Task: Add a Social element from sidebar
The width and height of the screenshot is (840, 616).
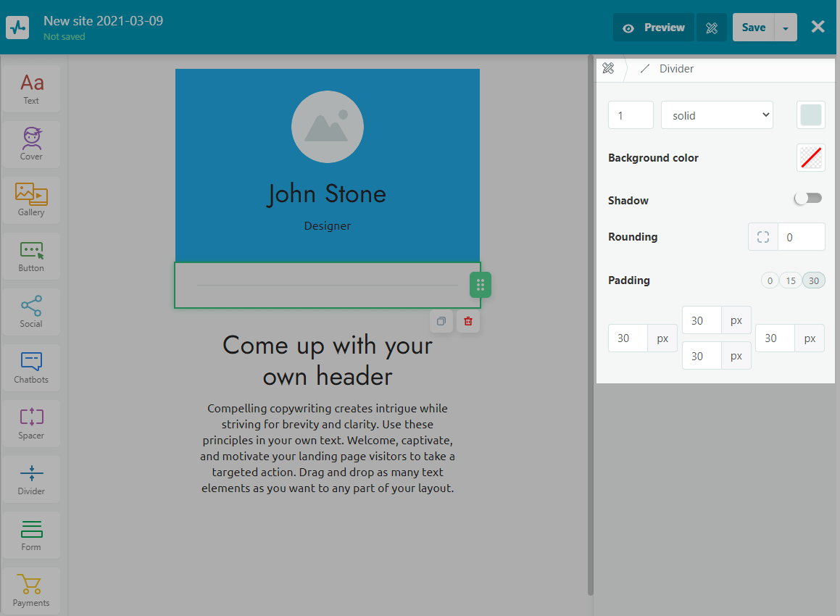Action: [31, 312]
